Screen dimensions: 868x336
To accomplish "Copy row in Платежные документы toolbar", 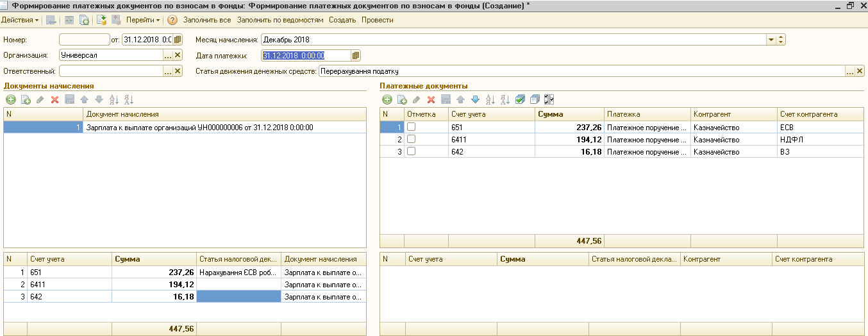I will pos(402,99).
